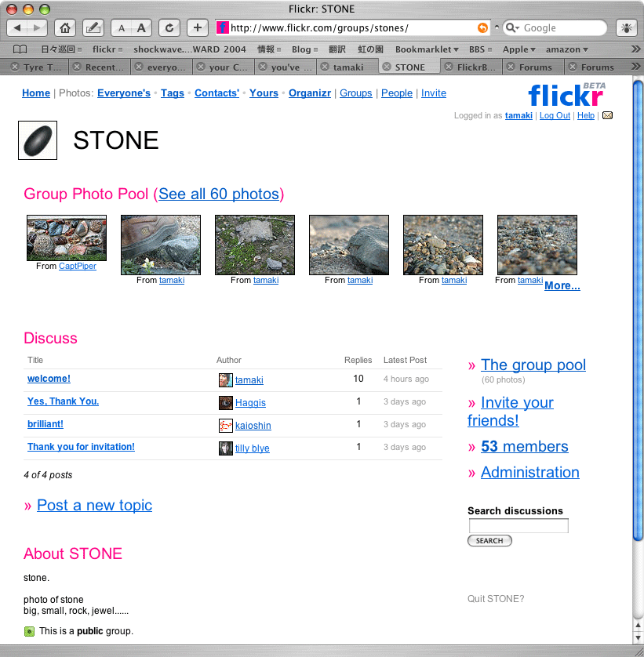This screenshot has height=657, width=644.
Task: Open the 'See all 60 photos' link
Action: coord(219,194)
